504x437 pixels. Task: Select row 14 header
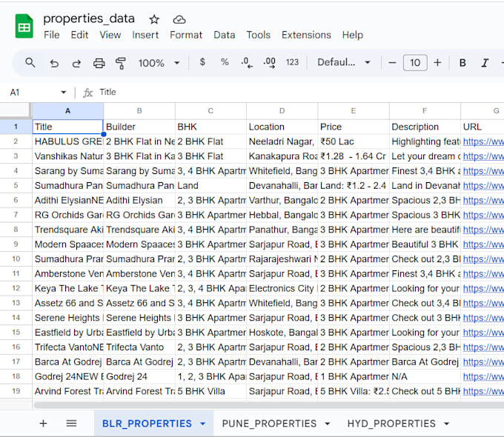[x=16, y=318]
